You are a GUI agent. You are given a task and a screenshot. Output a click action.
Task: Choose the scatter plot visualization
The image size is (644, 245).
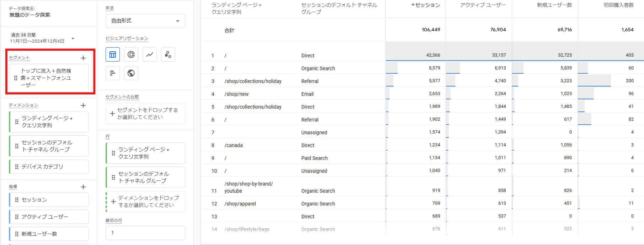click(x=168, y=54)
